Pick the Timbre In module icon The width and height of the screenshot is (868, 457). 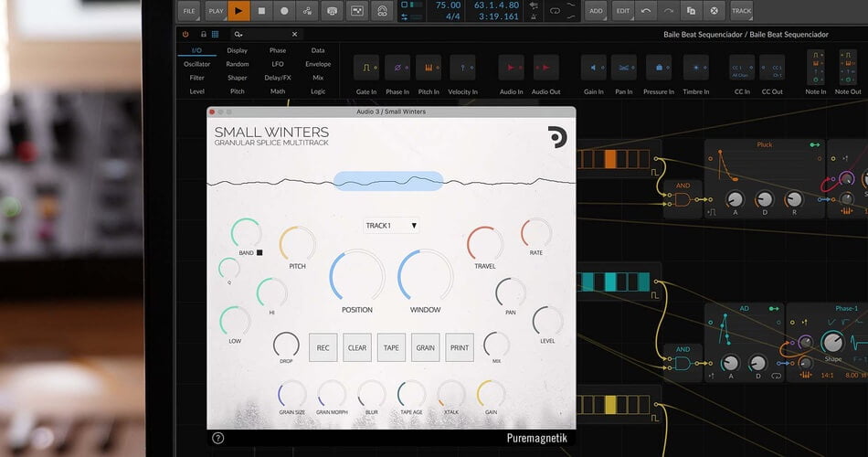[x=696, y=68]
